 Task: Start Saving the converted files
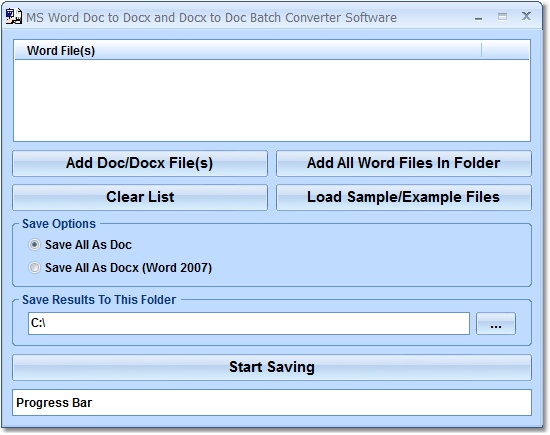coord(272,367)
